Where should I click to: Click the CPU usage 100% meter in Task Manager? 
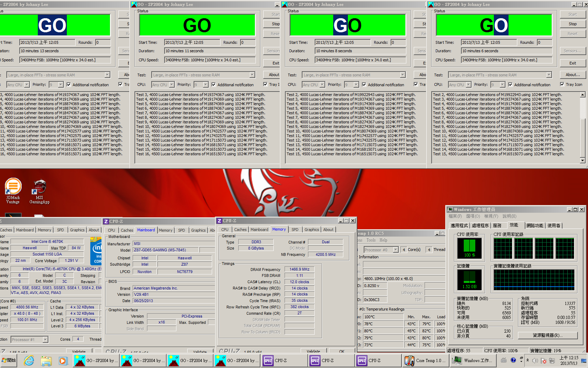(x=470, y=248)
